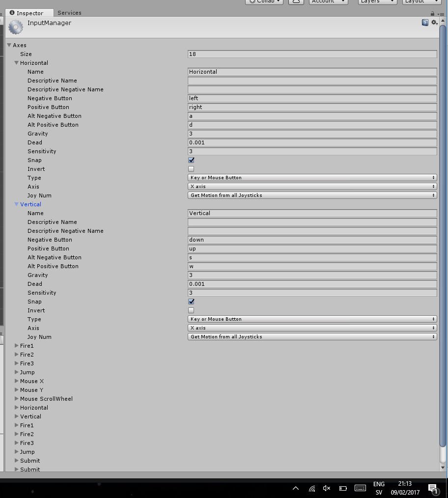Click the Vertical axis Sensitivity input field

coord(312,293)
